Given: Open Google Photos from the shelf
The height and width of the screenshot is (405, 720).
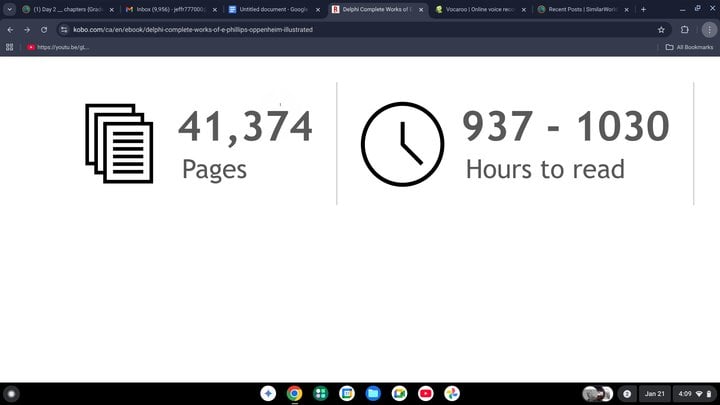Looking at the screenshot, I should click(x=452, y=394).
